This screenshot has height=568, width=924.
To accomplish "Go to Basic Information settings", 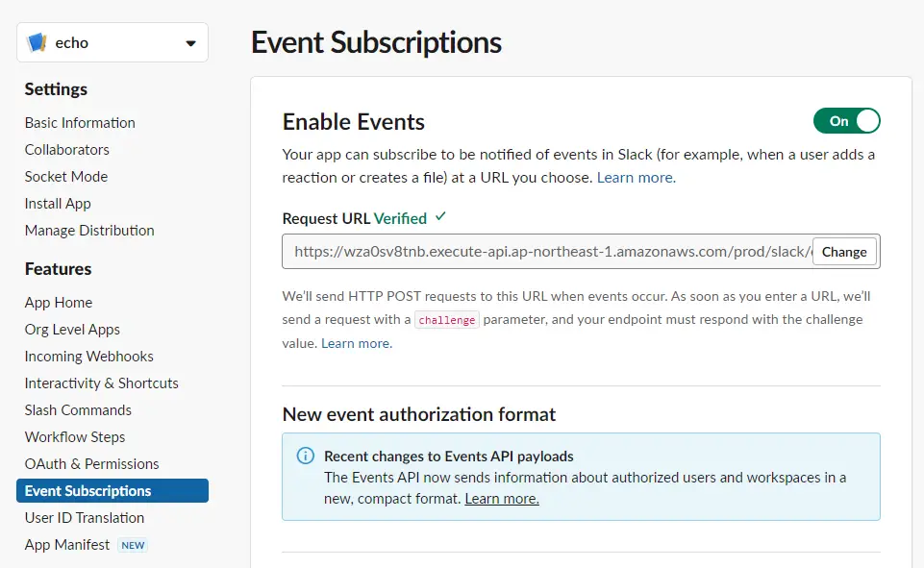I will coord(80,123).
